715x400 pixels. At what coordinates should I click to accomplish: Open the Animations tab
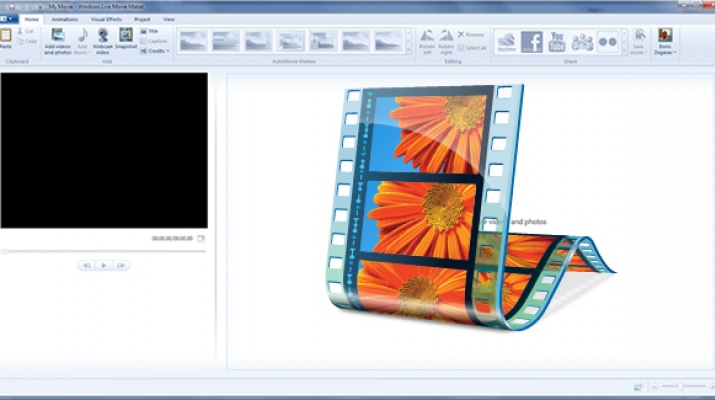click(x=64, y=19)
